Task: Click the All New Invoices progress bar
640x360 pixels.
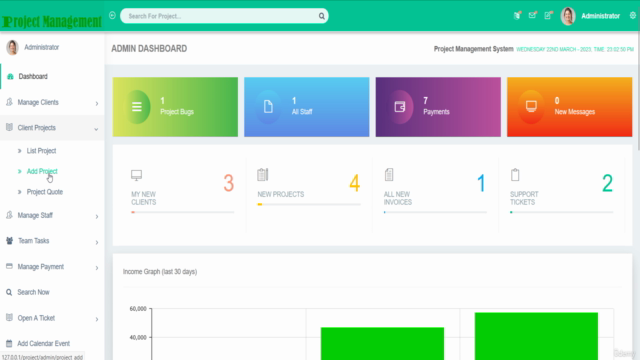Action: (x=435, y=212)
